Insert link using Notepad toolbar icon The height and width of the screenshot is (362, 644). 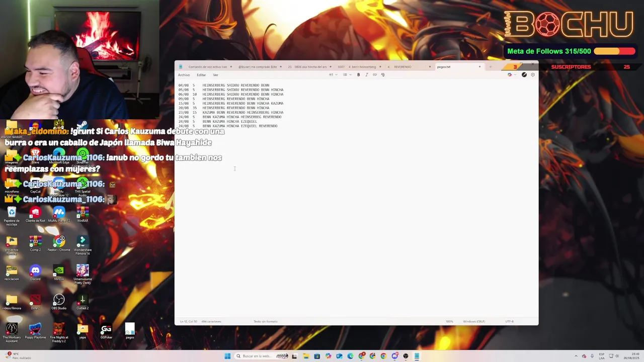tap(374, 75)
